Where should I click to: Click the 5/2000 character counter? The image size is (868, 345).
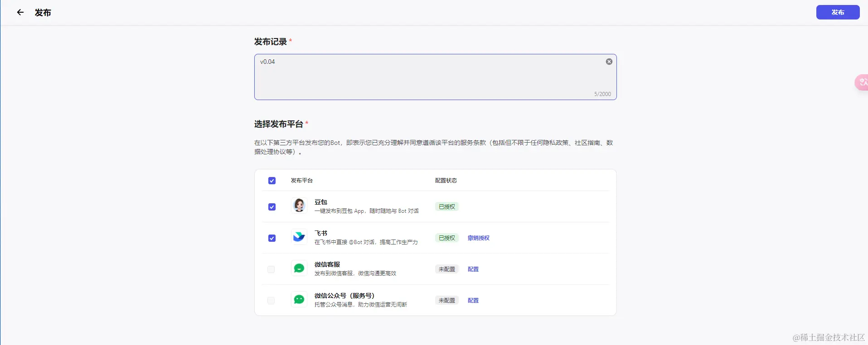pos(602,94)
